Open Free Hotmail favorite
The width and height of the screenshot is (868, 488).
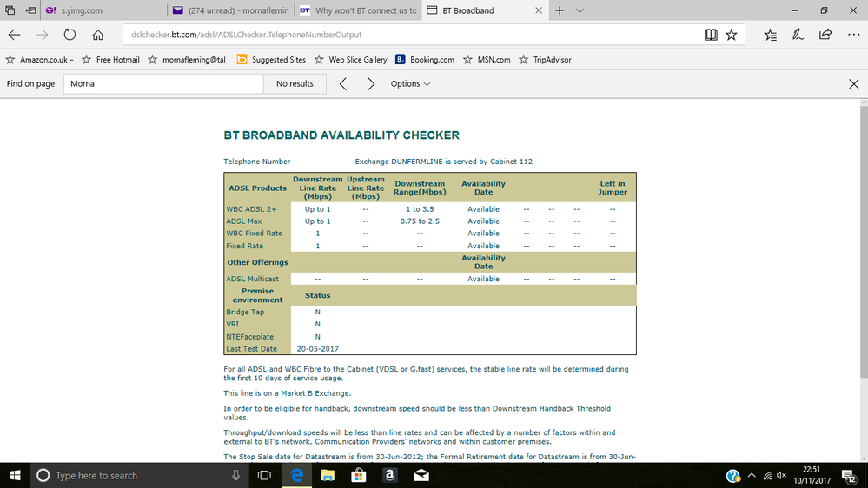110,60
